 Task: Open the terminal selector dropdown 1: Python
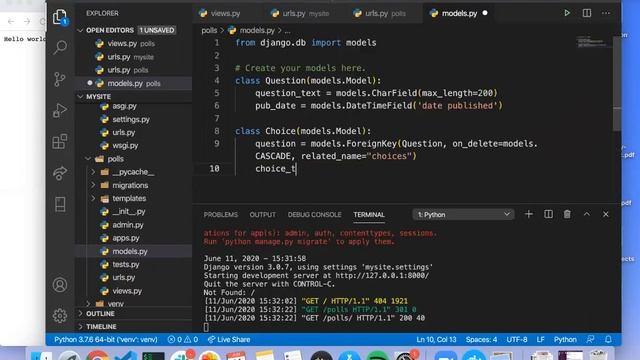(463, 214)
